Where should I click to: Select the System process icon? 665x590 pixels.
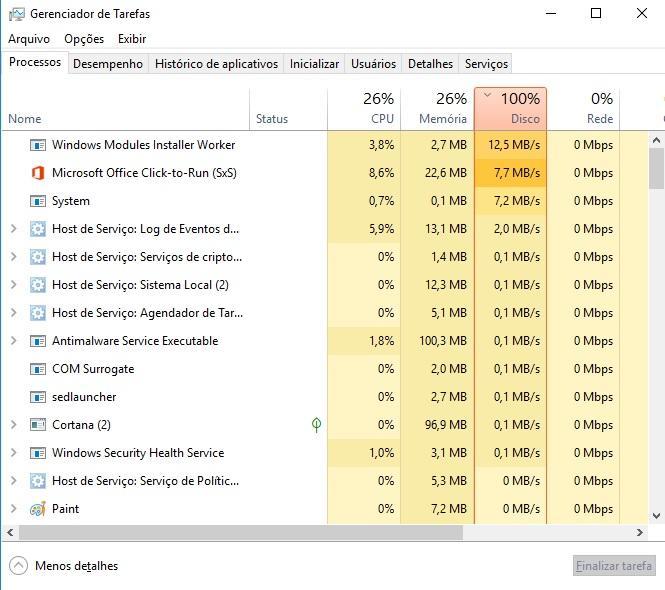pyautogui.click(x=38, y=201)
